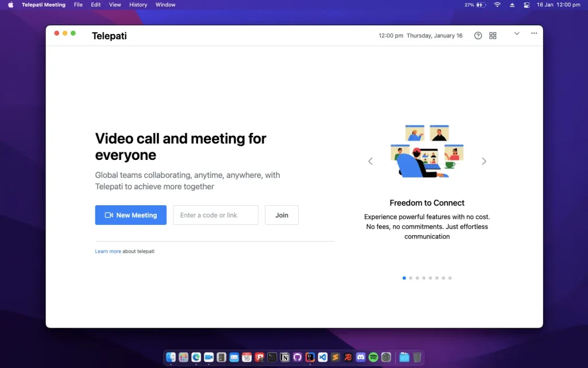
Task: Open the File menu
Action: (x=78, y=5)
